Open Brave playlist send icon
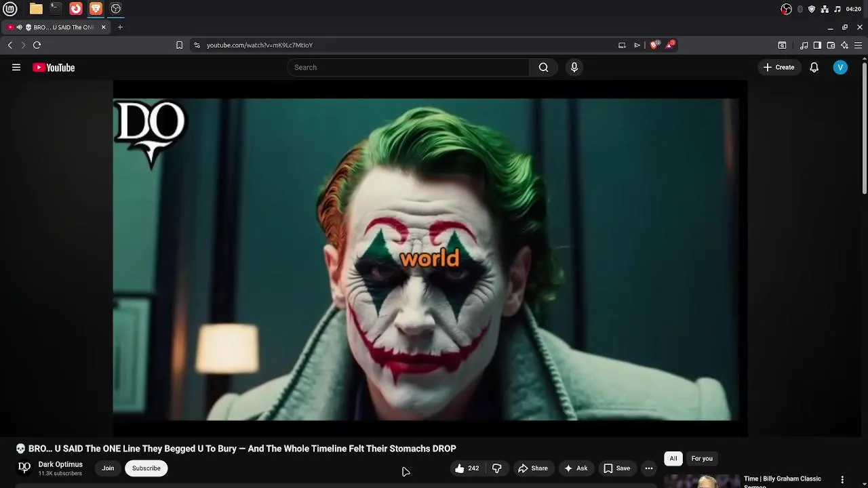The height and width of the screenshot is (488, 868). pos(637,45)
